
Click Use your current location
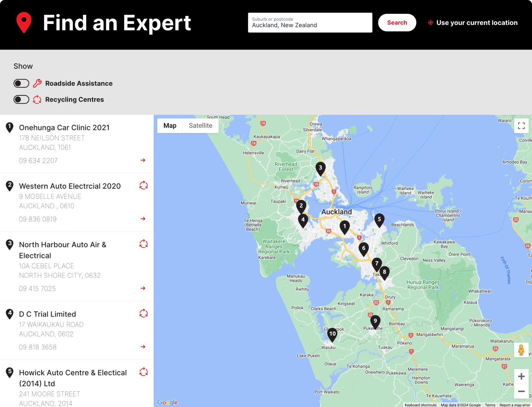[473, 23]
